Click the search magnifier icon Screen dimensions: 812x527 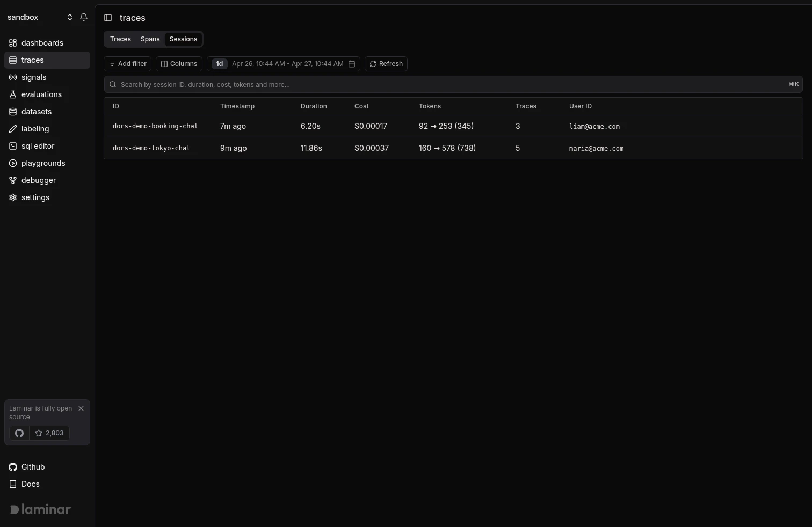pos(113,84)
